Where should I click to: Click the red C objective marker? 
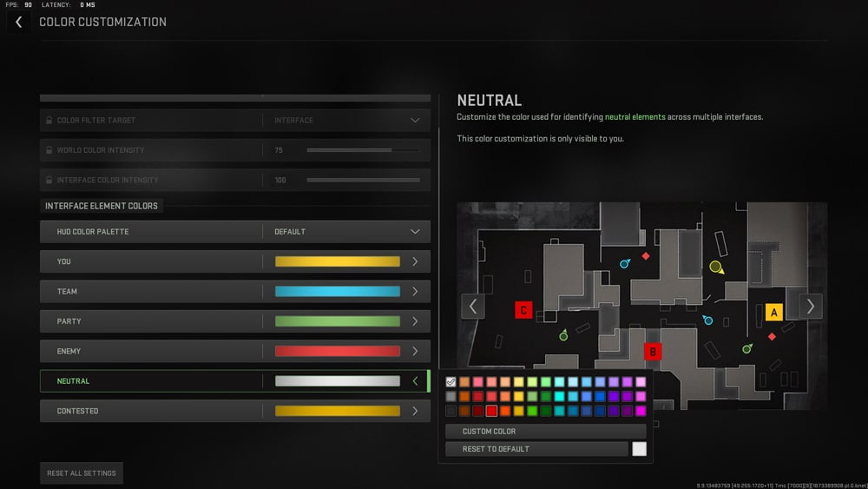coord(523,310)
